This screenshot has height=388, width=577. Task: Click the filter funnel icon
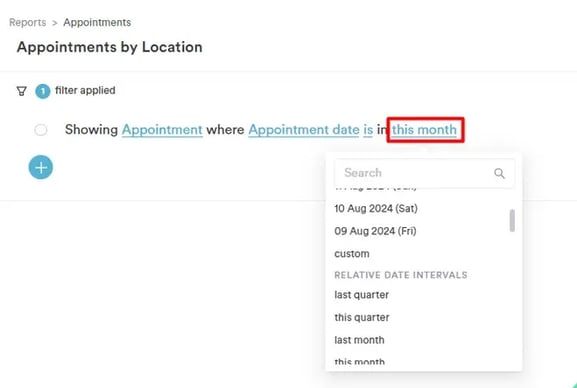(22, 91)
